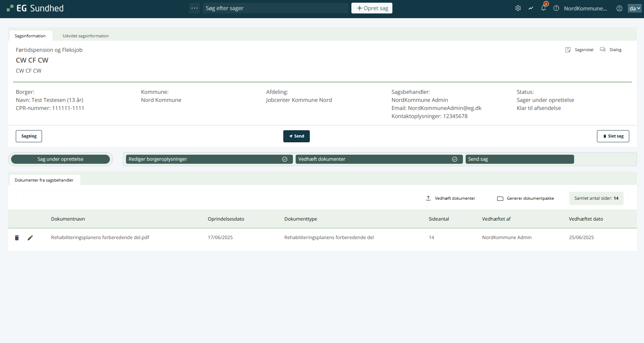Click Opret sag to create case

pyautogui.click(x=372, y=8)
